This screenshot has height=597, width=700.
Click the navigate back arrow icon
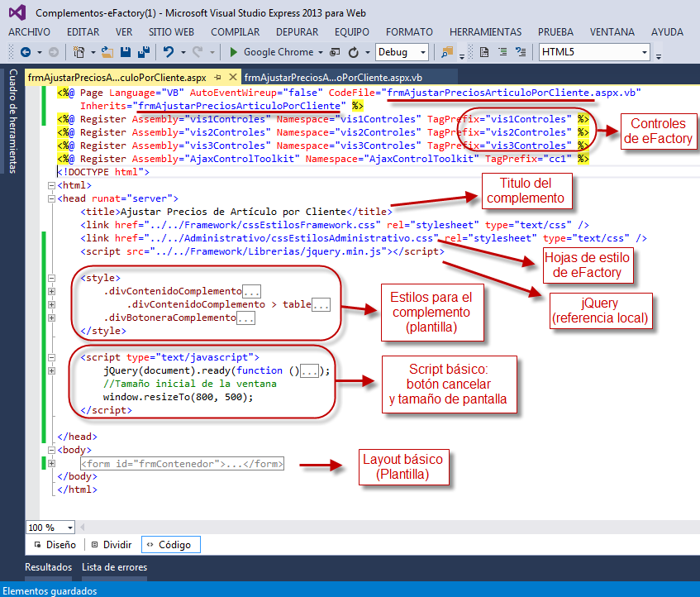[25, 52]
